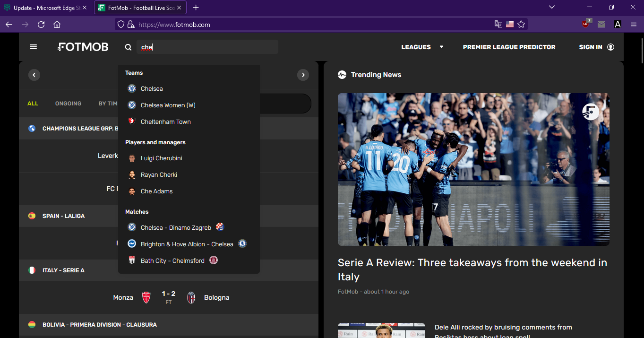
Task: Open a new browser tab
Action: (x=196, y=8)
